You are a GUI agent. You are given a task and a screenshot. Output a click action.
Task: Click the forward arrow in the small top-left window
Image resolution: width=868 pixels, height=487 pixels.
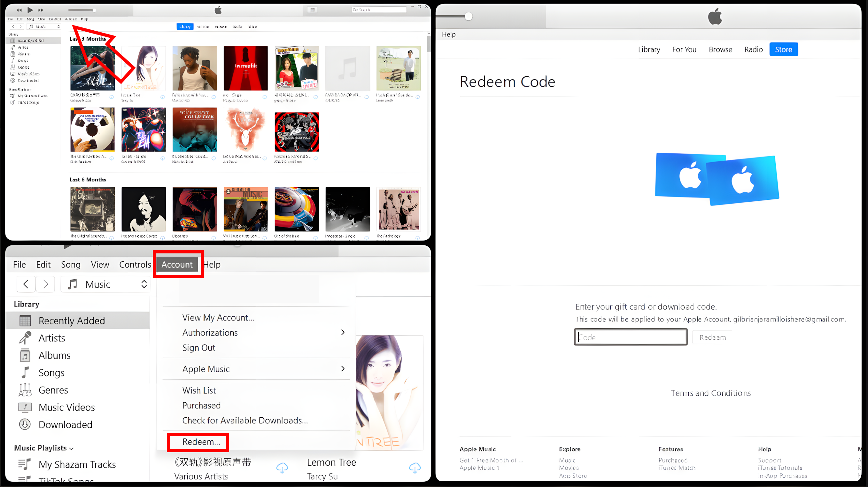pos(20,26)
